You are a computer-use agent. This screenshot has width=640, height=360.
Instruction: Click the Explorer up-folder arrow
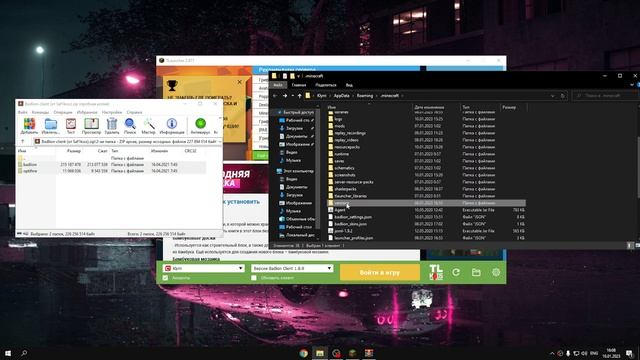[x=300, y=96]
